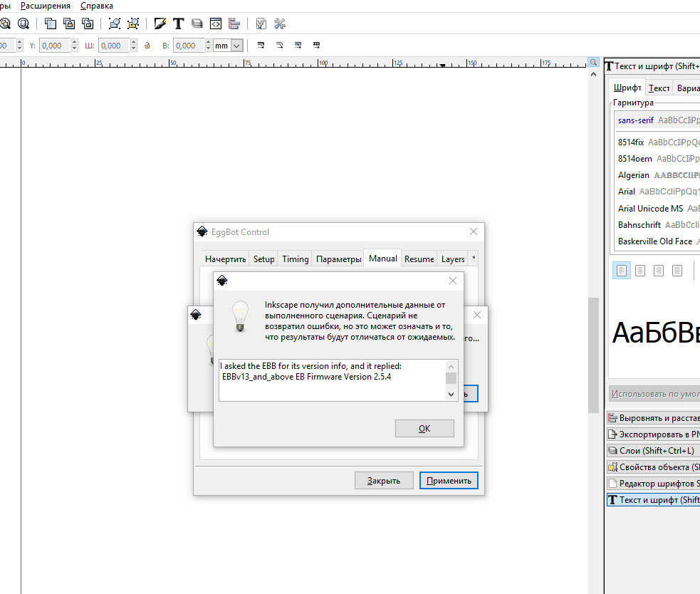Click the zoom-to-page toolbar icon
The width and height of the screenshot is (700, 594).
[x=23, y=24]
